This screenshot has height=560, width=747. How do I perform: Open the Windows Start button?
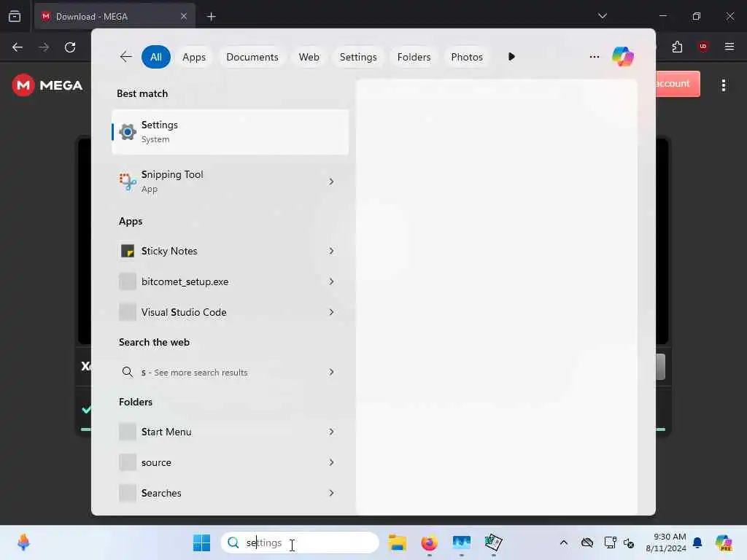(201, 542)
